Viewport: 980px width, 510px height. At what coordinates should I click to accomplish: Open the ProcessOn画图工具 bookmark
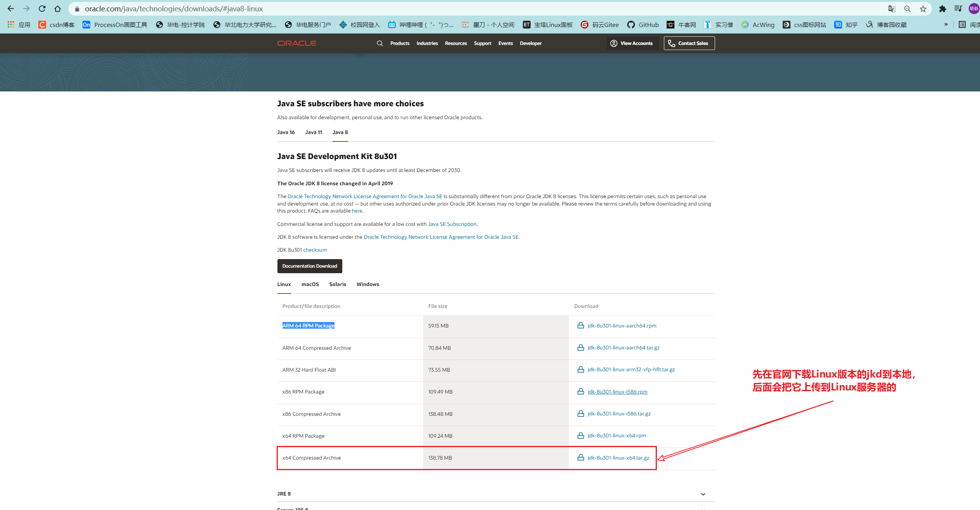[x=115, y=25]
